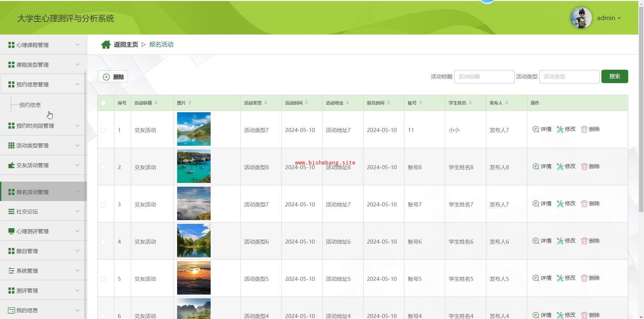
Task: Click the admin avatar picture
Action: (581, 18)
